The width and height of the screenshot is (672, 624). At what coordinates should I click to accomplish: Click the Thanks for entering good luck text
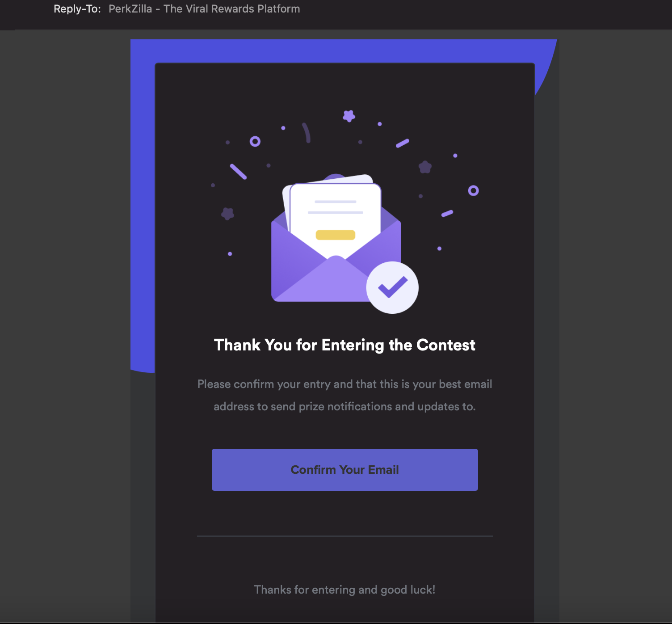344,590
